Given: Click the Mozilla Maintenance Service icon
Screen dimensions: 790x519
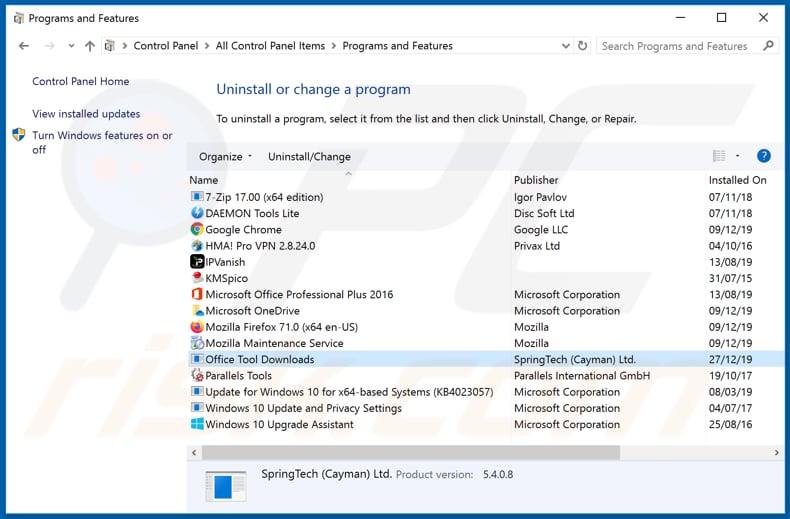Looking at the screenshot, I should coord(197,343).
